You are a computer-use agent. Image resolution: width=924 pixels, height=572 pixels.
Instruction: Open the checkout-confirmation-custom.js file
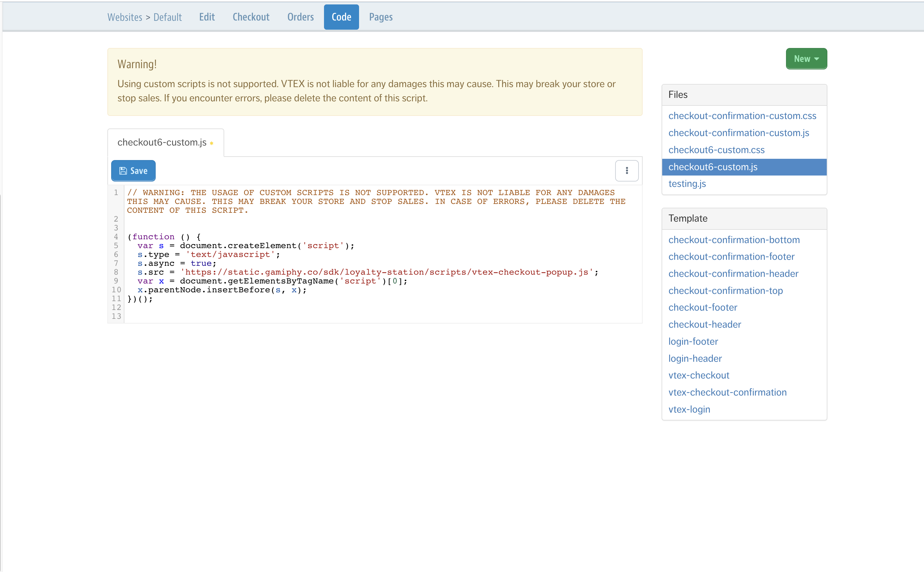point(739,133)
